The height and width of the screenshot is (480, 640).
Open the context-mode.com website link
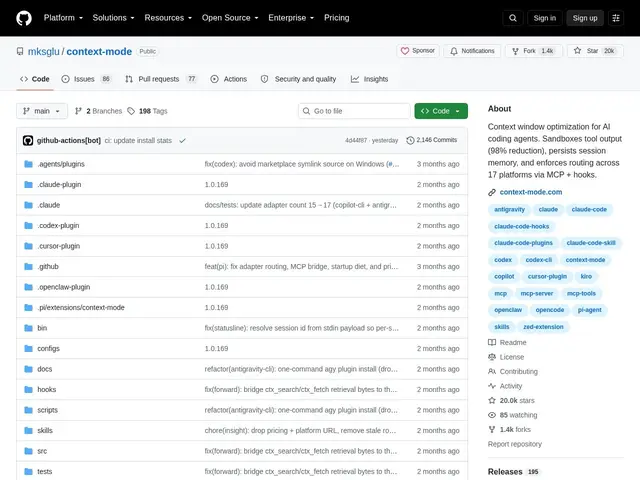(531, 192)
